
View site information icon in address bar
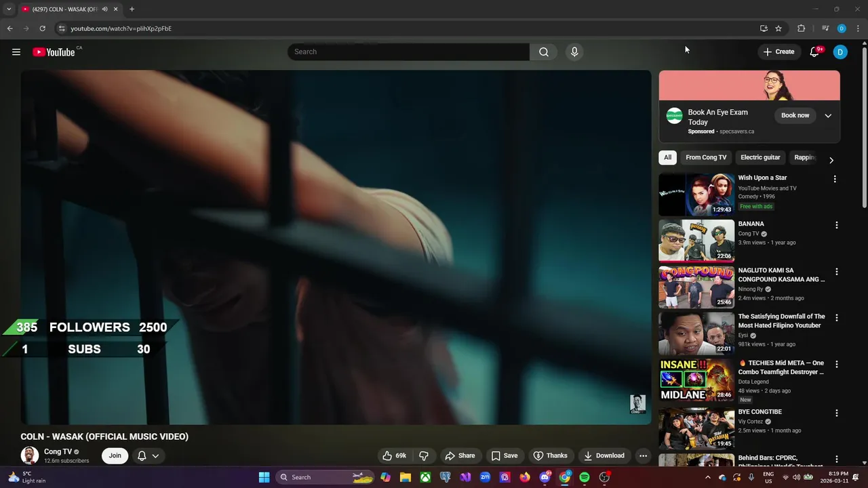point(62,28)
